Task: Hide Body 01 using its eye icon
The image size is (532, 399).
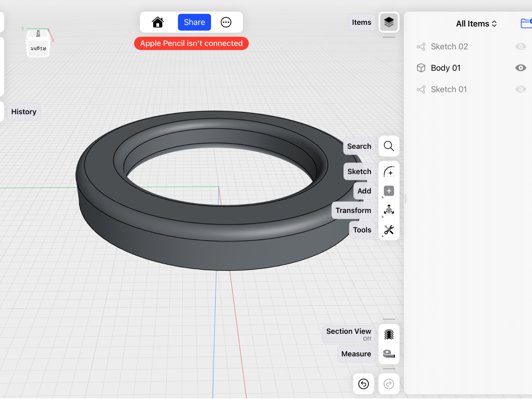Action: (521, 68)
